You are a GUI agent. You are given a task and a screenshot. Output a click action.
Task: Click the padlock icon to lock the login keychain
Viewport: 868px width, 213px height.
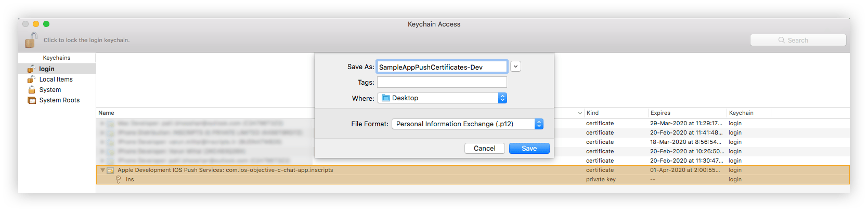point(31,40)
